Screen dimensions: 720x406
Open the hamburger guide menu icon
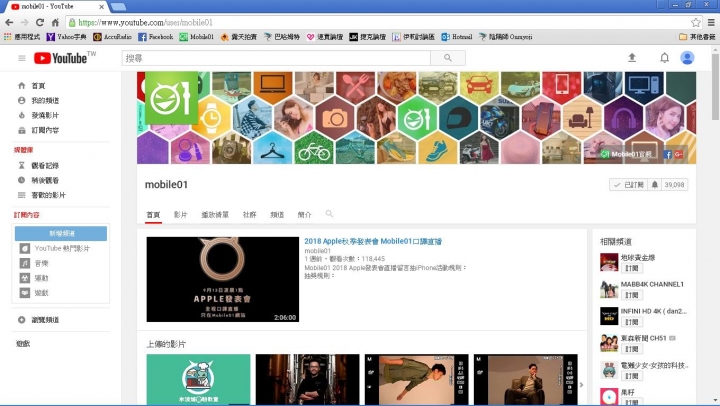click(22, 58)
